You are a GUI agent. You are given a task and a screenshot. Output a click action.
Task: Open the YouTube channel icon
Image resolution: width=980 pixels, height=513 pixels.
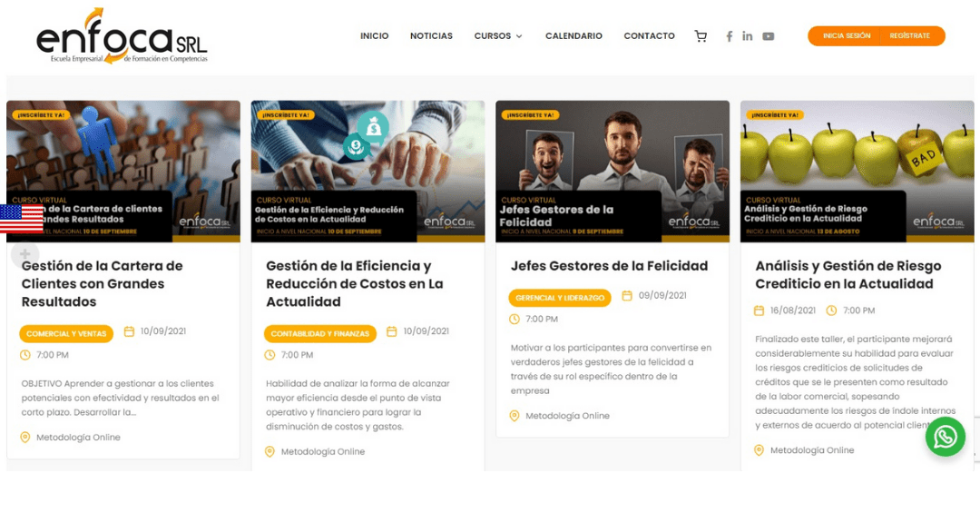click(769, 36)
